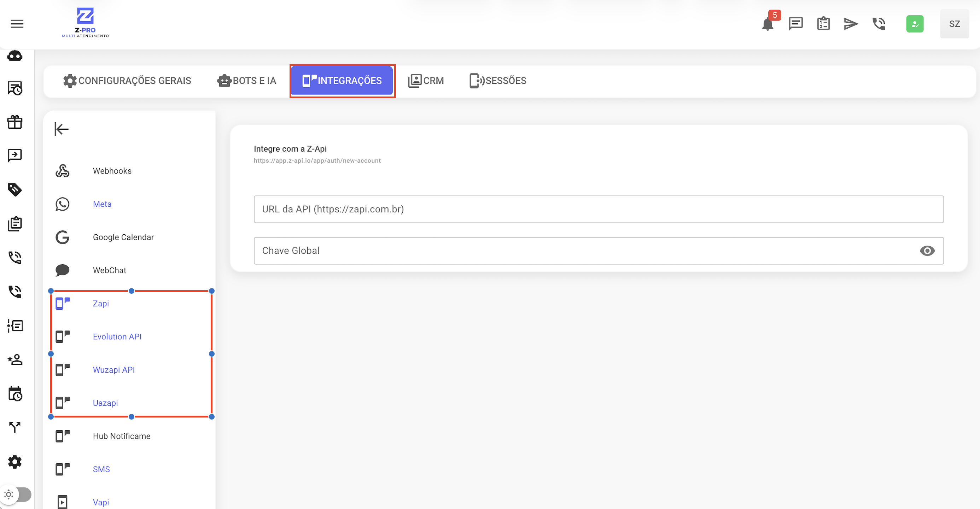Open the hamburger menu
980x509 pixels.
(17, 24)
